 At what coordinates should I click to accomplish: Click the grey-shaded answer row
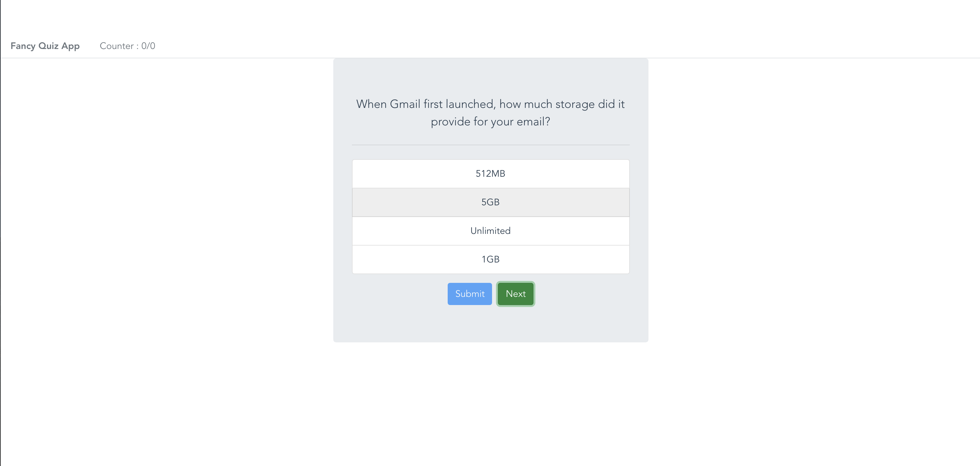coord(490,202)
